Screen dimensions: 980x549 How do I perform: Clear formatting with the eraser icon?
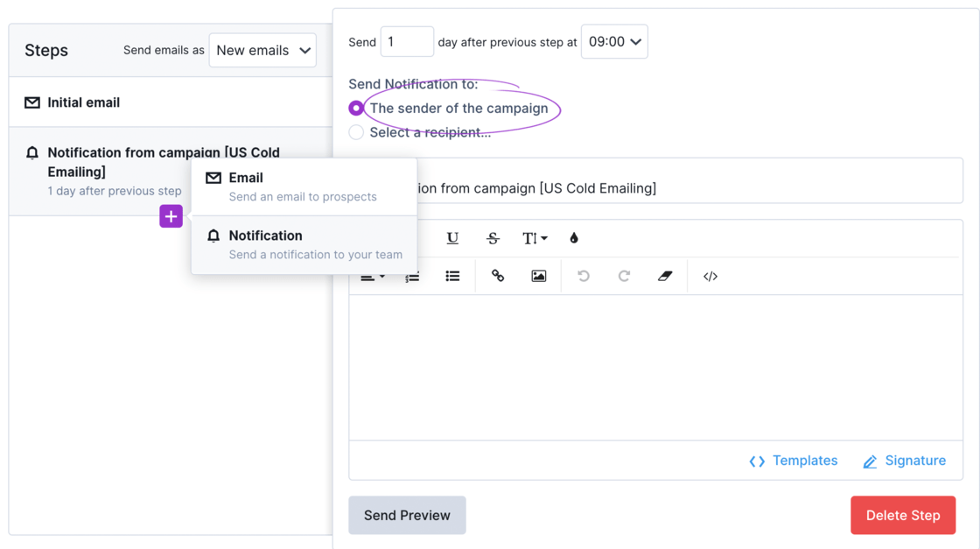(x=665, y=276)
